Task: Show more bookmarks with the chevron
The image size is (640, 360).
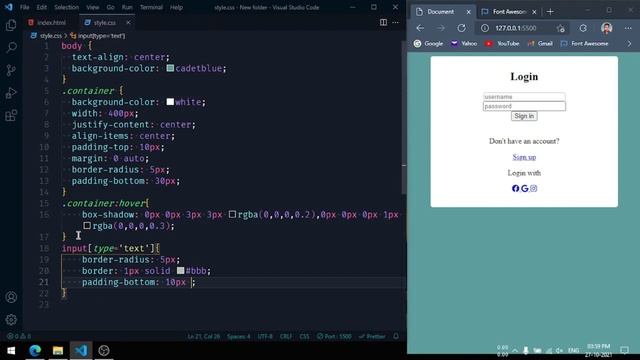Action: (629, 43)
